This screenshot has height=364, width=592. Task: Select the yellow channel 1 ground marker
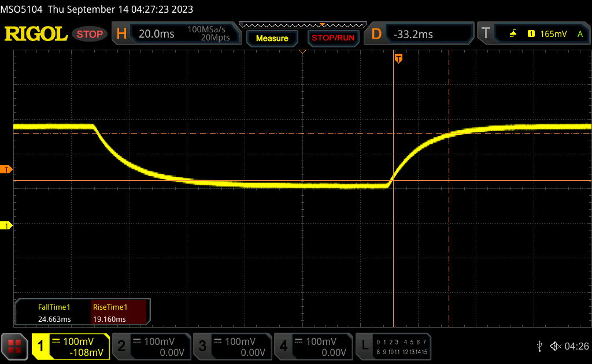(6, 225)
